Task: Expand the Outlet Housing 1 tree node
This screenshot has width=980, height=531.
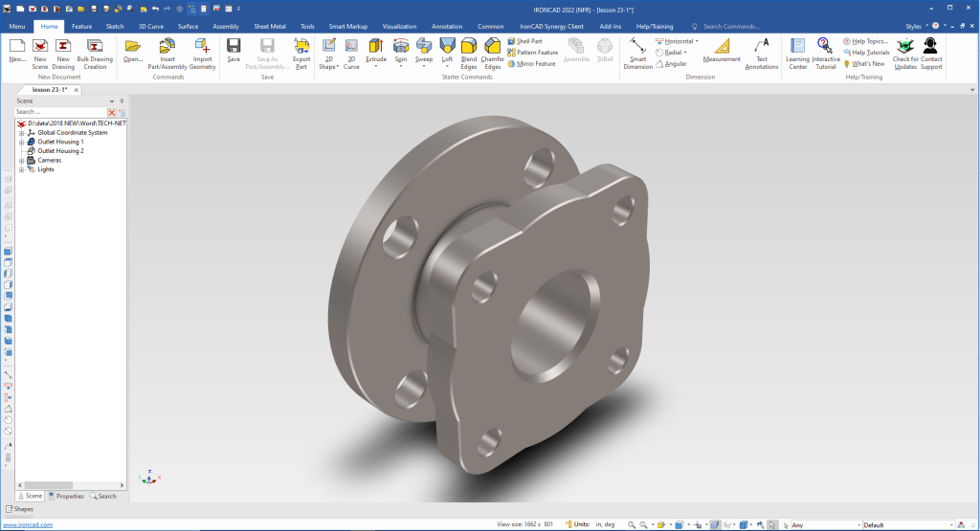Action: [x=21, y=142]
